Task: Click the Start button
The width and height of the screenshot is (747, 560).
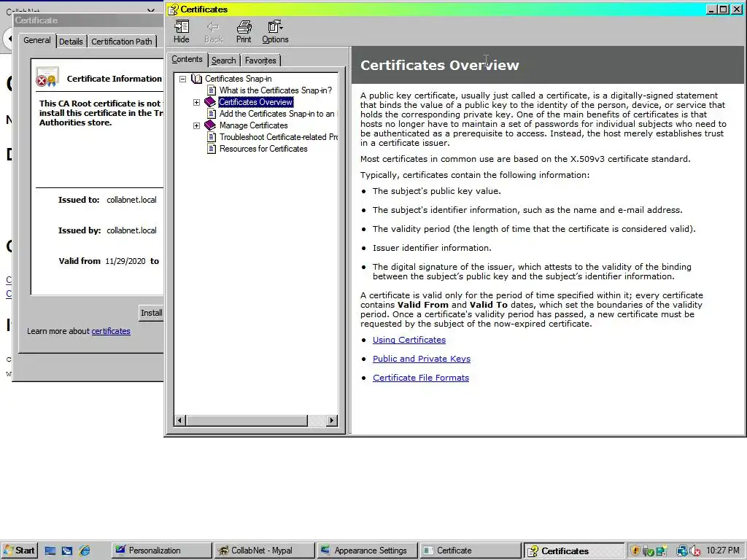Action: (x=19, y=551)
